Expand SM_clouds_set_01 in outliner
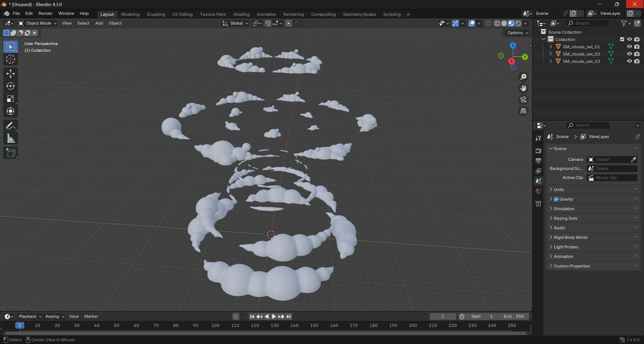 [551, 47]
